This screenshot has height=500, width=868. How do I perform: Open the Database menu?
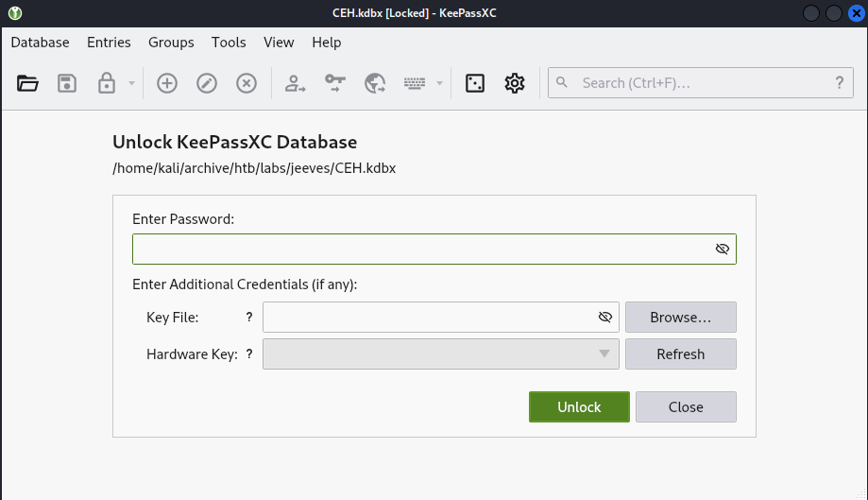40,43
